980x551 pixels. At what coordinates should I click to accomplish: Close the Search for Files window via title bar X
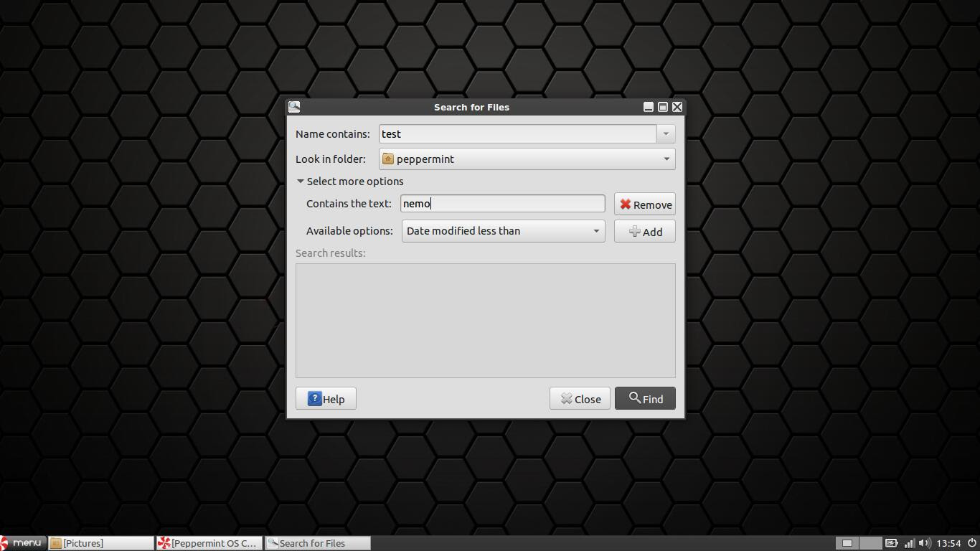pos(677,107)
